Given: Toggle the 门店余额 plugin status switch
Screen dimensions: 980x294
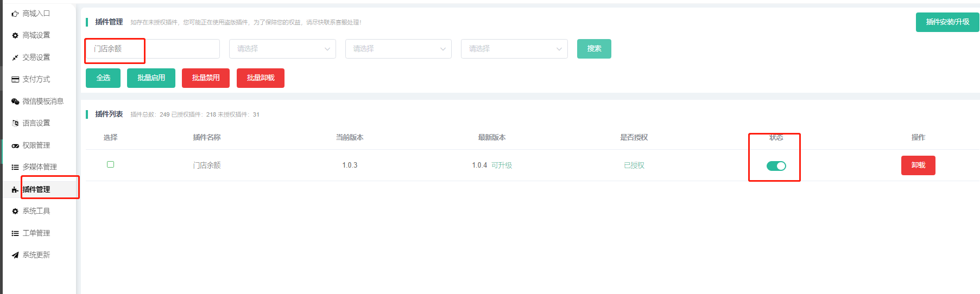Looking at the screenshot, I should point(776,166).
